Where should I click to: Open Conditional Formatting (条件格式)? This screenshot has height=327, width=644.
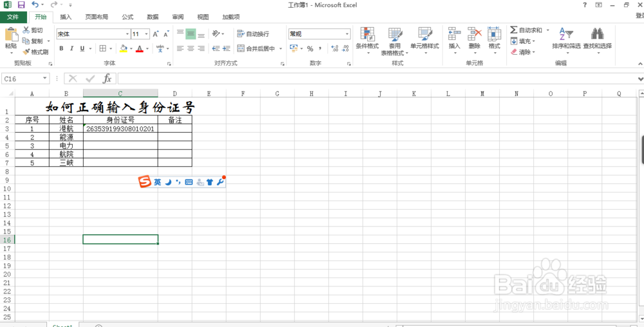coord(367,41)
